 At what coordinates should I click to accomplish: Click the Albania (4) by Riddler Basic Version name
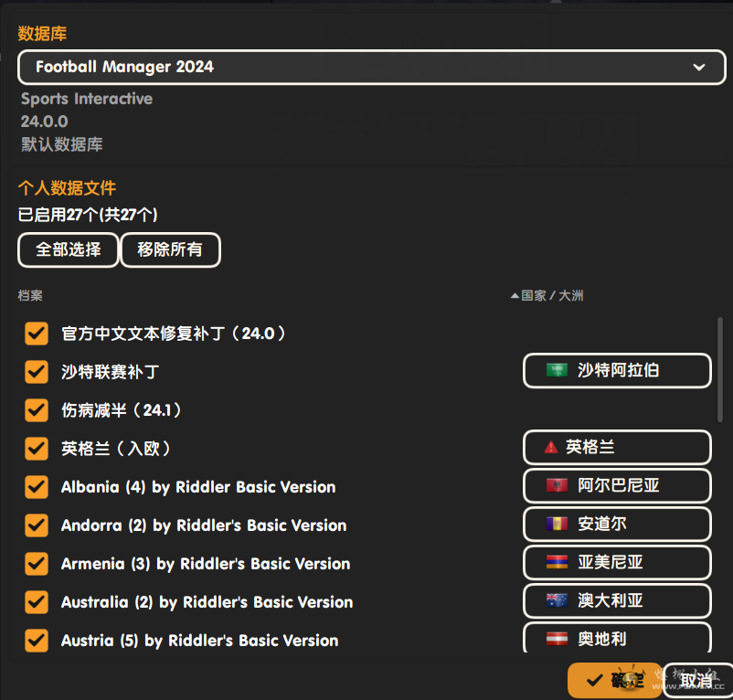pyautogui.click(x=198, y=487)
